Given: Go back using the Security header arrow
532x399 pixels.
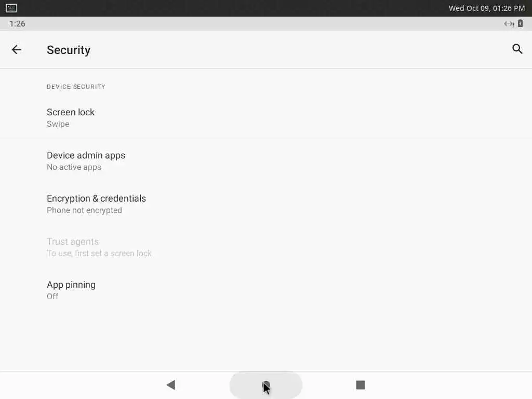Looking at the screenshot, I should point(16,50).
